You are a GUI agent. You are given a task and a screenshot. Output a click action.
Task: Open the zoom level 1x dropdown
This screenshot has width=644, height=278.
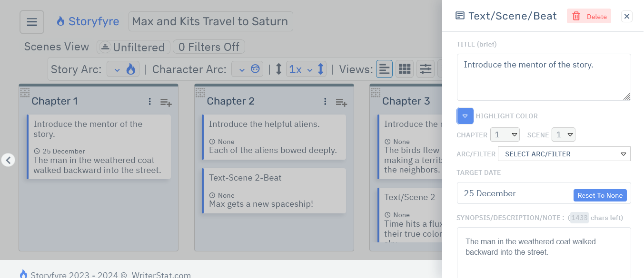pyautogui.click(x=299, y=68)
